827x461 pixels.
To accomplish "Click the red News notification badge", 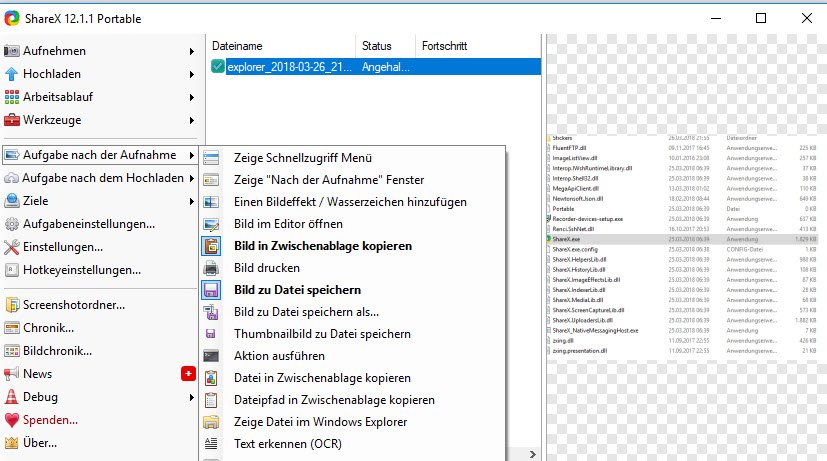I will coord(188,373).
